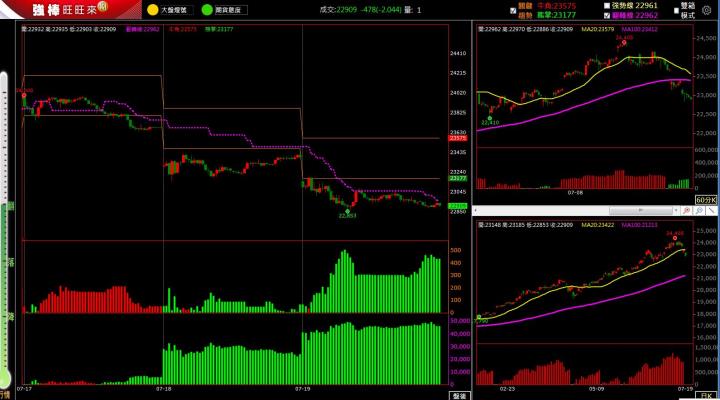Screen dimensions: 720x400
Task: Click the yellow 大盤燈號 indicator icon
Action: click(x=152, y=9)
